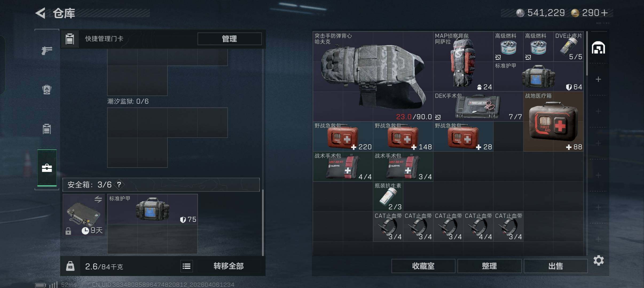Go back using the arrow beside 仓库

pyautogui.click(x=41, y=13)
